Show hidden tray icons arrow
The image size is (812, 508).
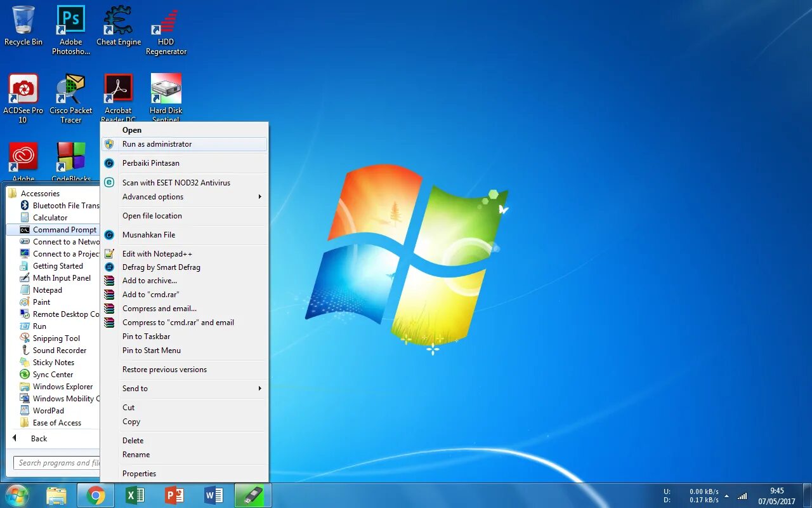click(x=726, y=496)
